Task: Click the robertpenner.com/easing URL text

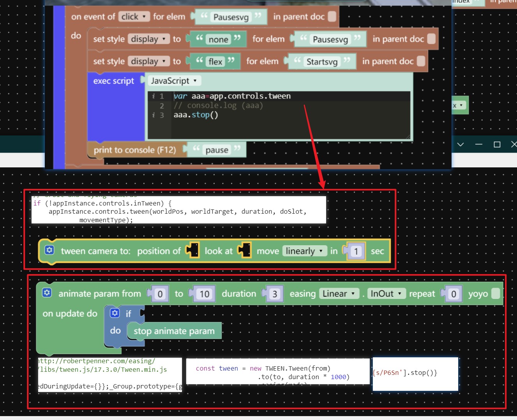Action: (x=97, y=361)
